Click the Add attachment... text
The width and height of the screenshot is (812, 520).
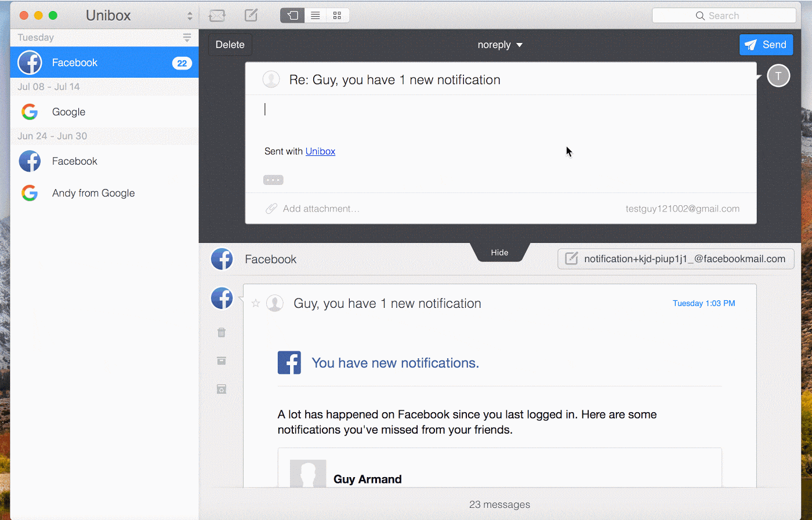tap(321, 209)
